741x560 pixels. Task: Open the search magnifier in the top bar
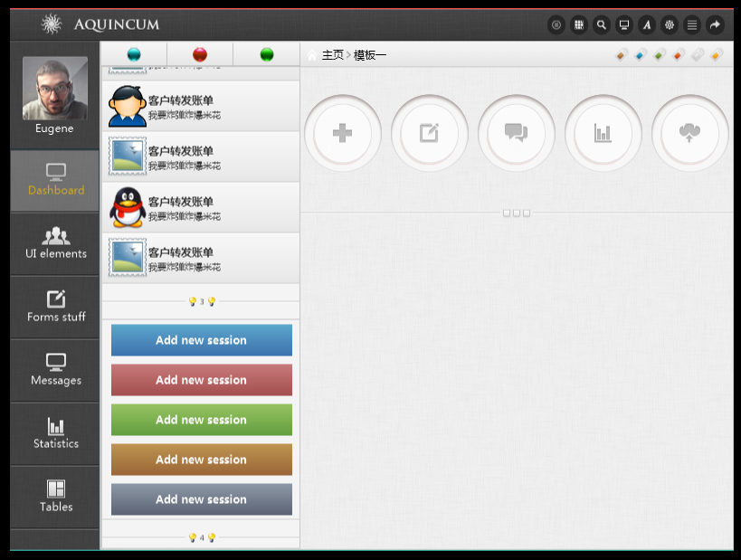[x=601, y=24]
